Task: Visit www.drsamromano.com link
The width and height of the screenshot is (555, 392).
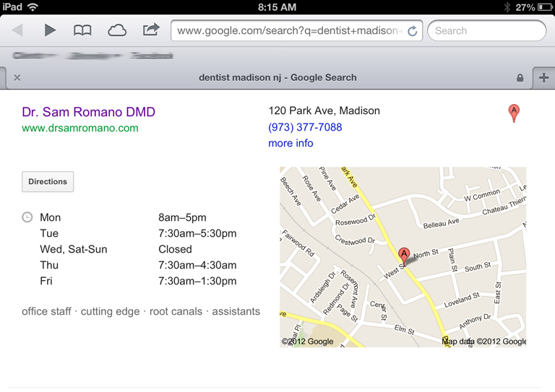Action: click(80, 128)
